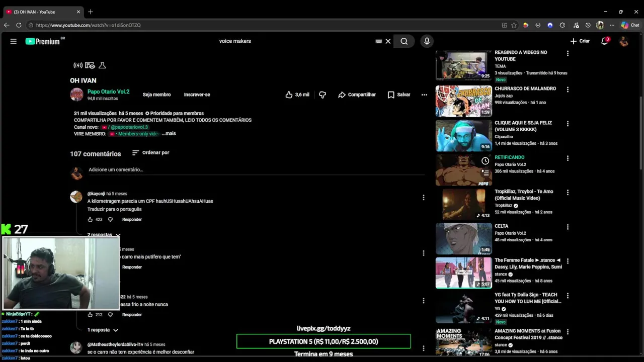Image resolution: width=644 pixels, height=362 pixels.
Task: Subscribe using the Inscrever-se button
Action: tap(197, 95)
